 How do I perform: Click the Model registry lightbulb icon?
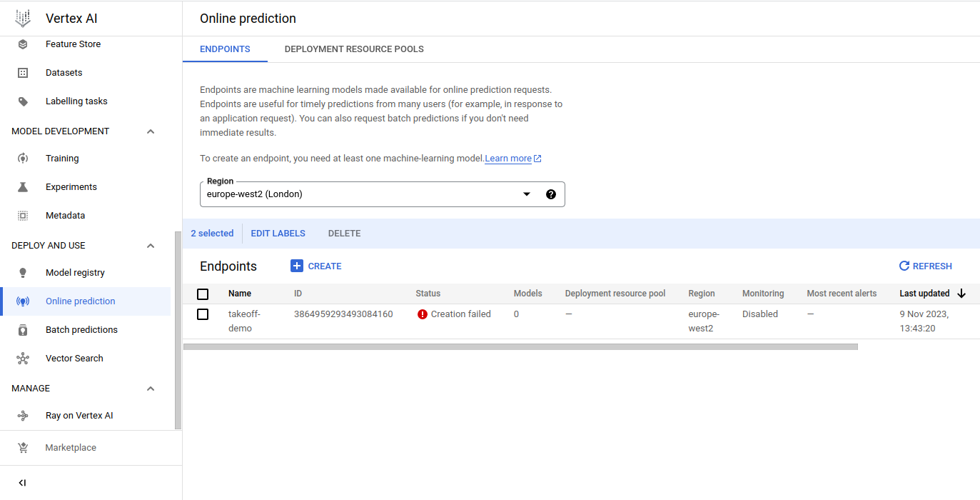23,273
